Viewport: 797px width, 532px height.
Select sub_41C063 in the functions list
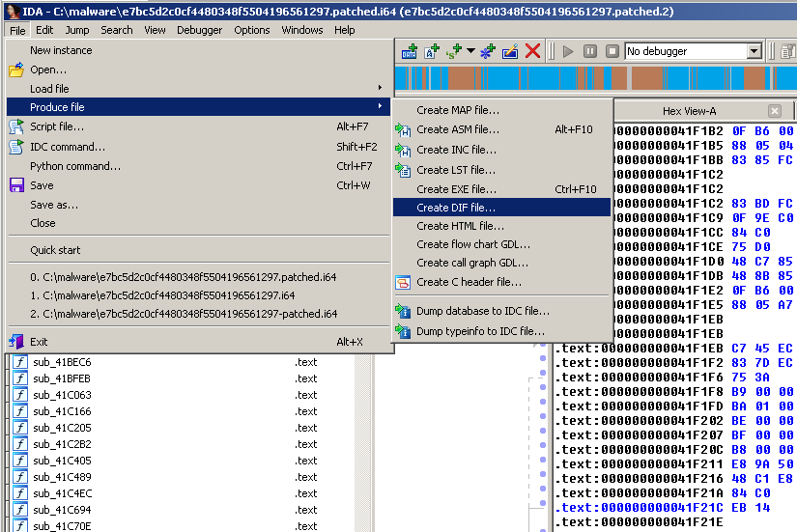tap(62, 395)
